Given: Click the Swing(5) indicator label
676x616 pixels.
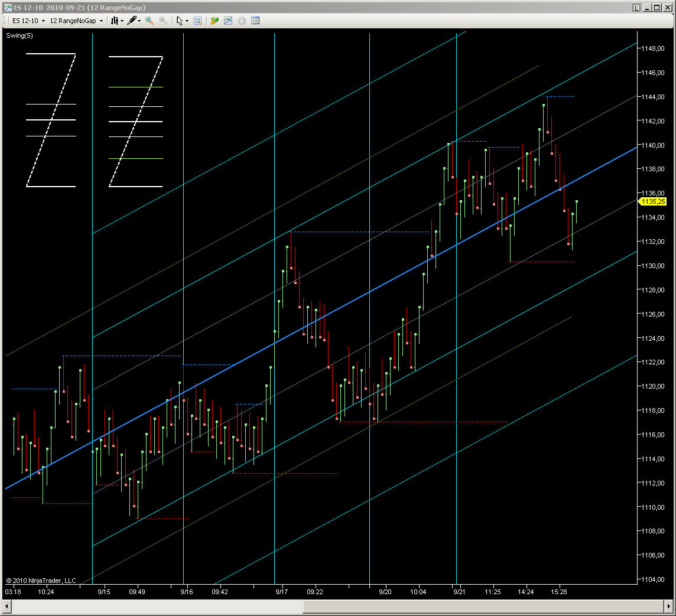Looking at the screenshot, I should tap(19, 35).
